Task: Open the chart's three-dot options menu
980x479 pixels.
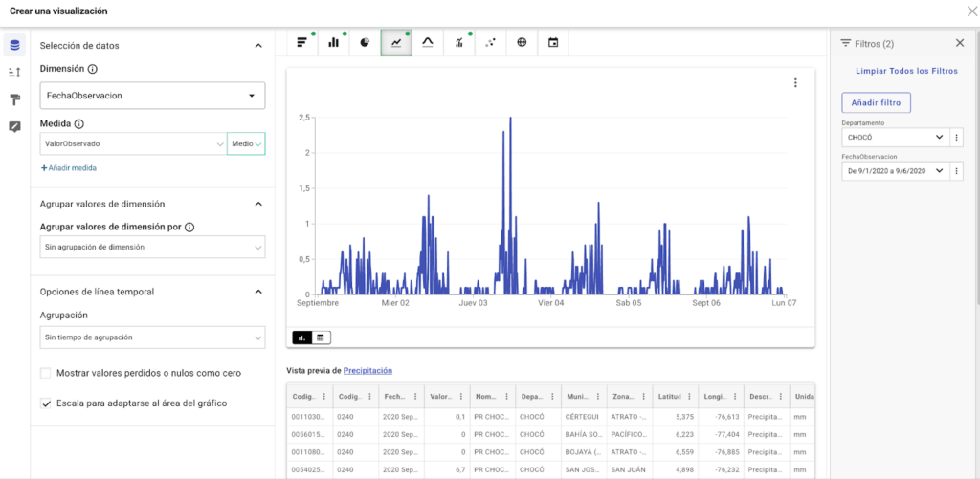Action: [795, 83]
